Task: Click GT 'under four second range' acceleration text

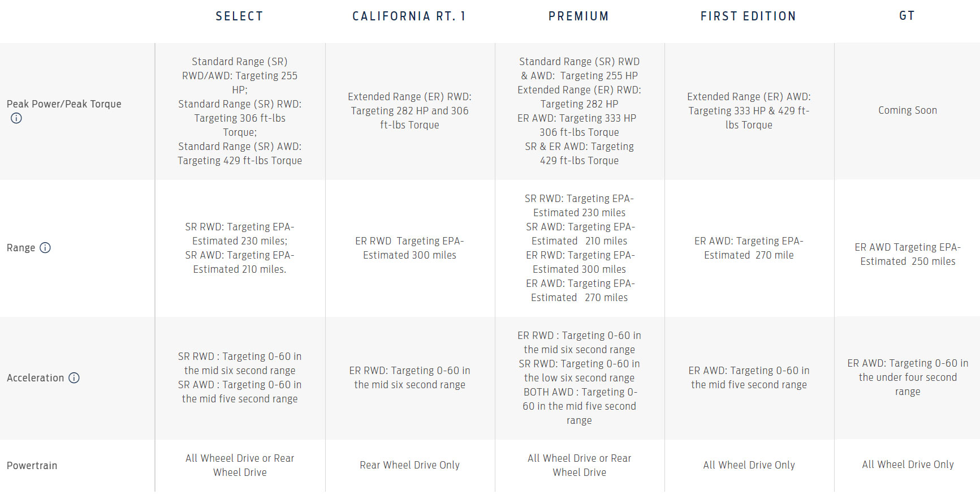Action: 907,377
